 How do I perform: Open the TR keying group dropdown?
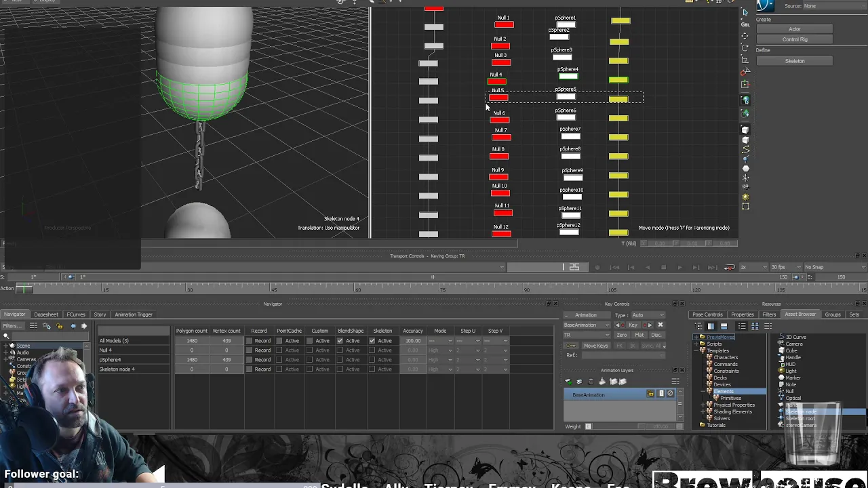[x=587, y=335]
